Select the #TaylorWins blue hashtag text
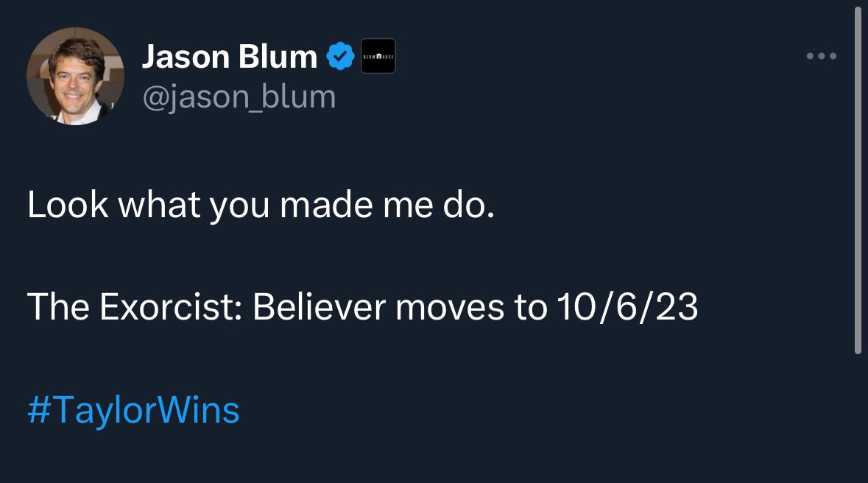 click(x=133, y=410)
